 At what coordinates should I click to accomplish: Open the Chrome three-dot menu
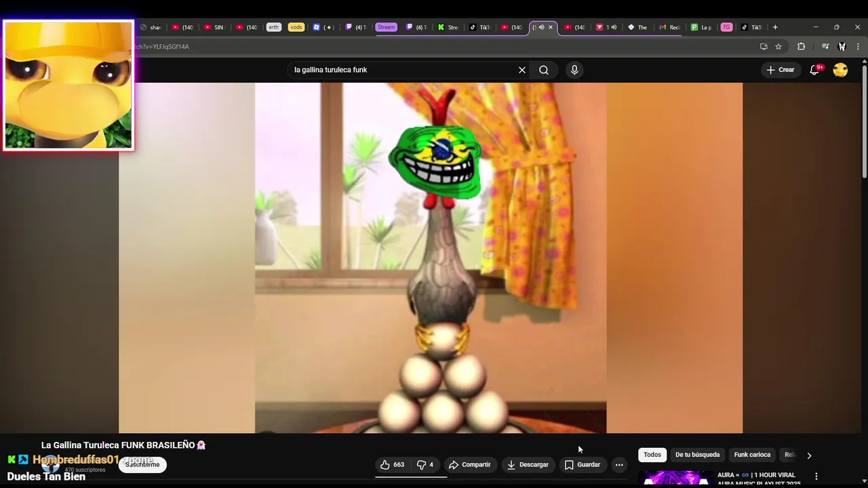(858, 47)
